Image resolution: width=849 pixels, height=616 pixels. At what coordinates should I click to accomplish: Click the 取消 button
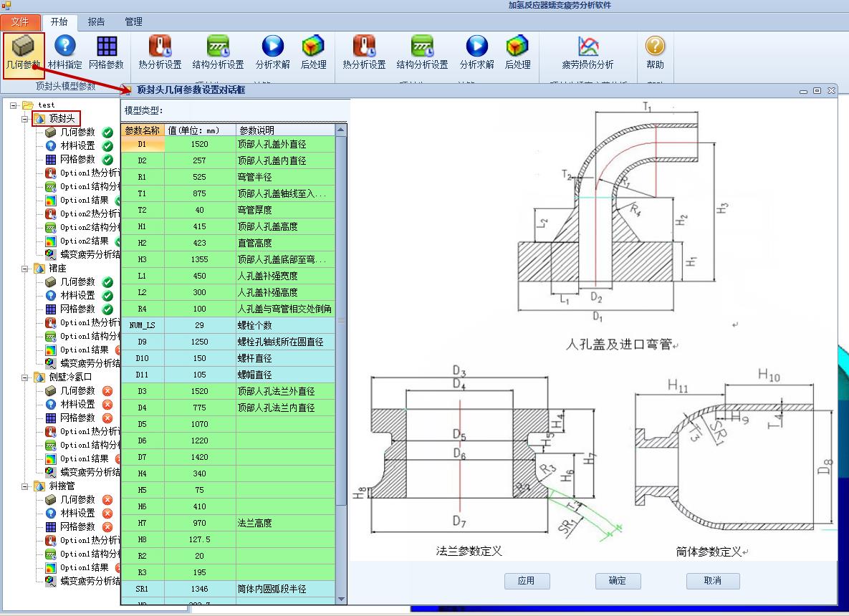tap(713, 581)
